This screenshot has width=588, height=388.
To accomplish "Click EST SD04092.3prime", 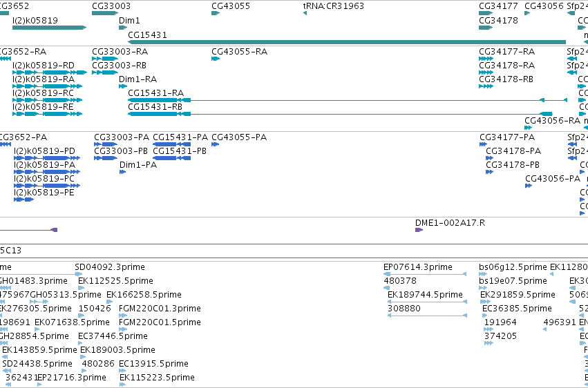I will [x=109, y=267].
